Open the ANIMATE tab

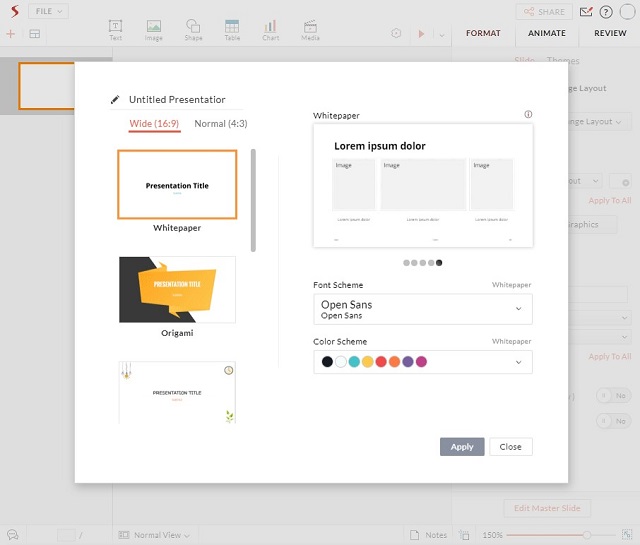coord(547,33)
